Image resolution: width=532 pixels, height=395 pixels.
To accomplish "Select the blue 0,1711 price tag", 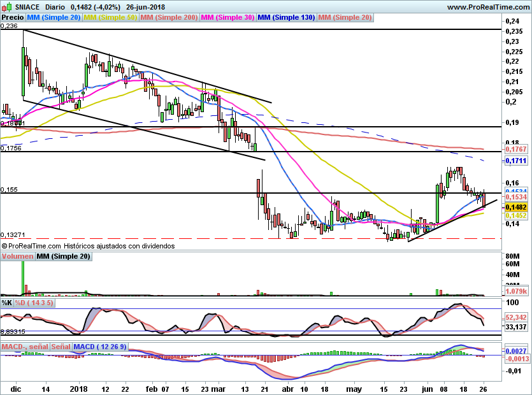I will [516, 161].
